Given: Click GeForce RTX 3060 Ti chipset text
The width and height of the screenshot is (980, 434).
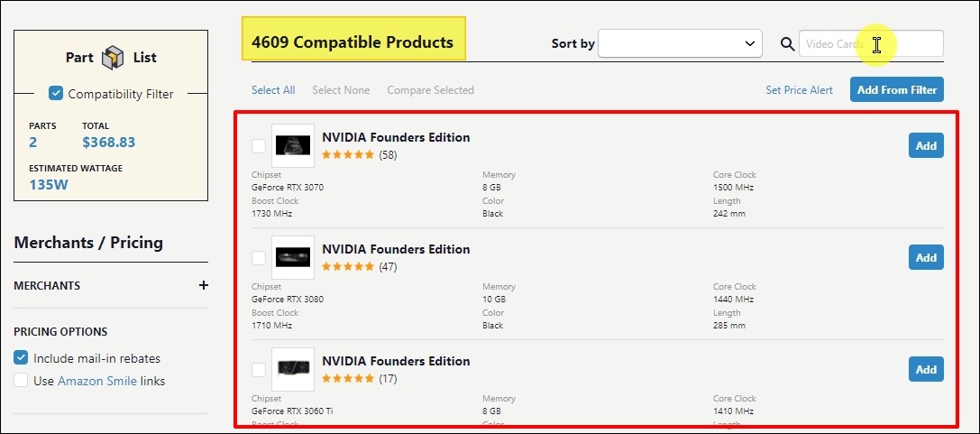Looking at the screenshot, I should 291,411.
